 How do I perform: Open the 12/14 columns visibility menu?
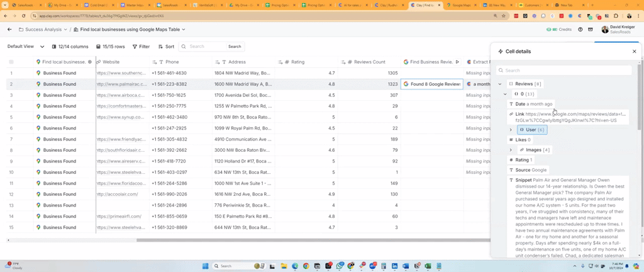pyautogui.click(x=70, y=47)
